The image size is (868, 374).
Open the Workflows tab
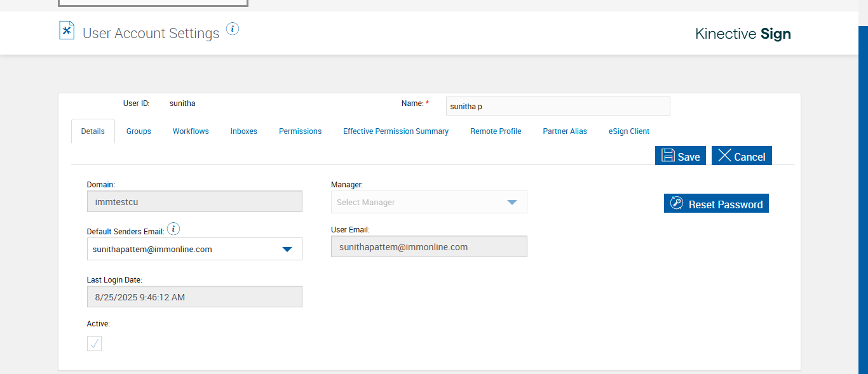(x=191, y=131)
